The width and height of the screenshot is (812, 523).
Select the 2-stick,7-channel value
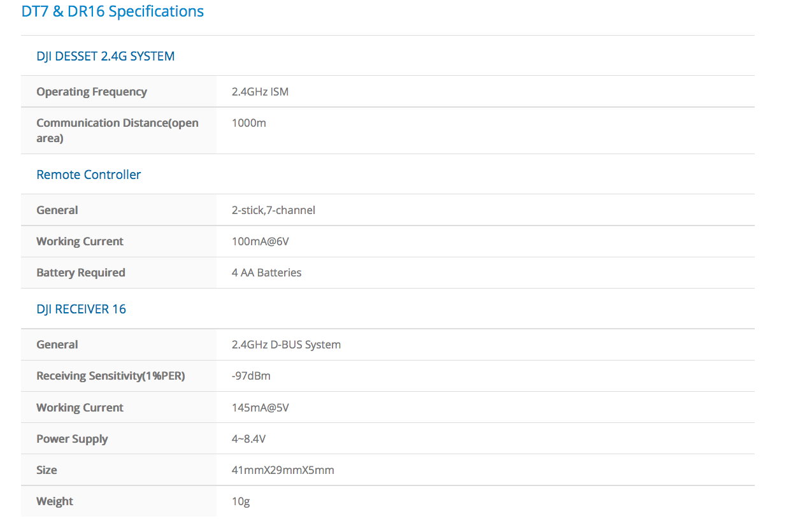click(x=274, y=210)
